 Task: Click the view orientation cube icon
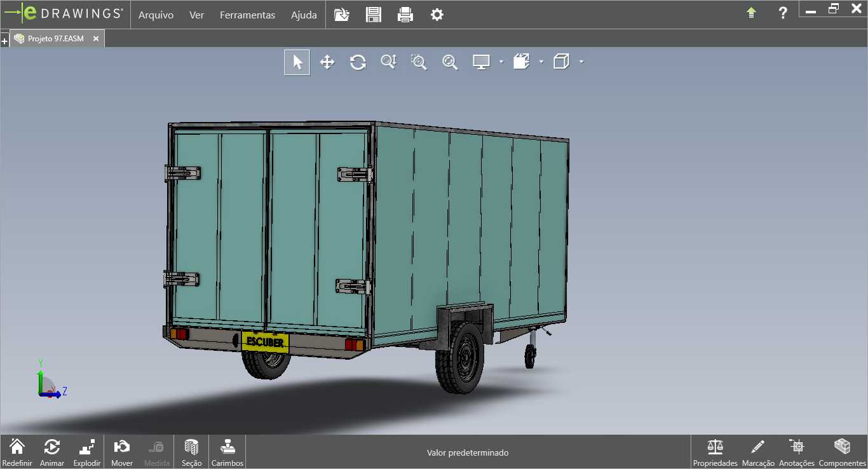[521, 62]
